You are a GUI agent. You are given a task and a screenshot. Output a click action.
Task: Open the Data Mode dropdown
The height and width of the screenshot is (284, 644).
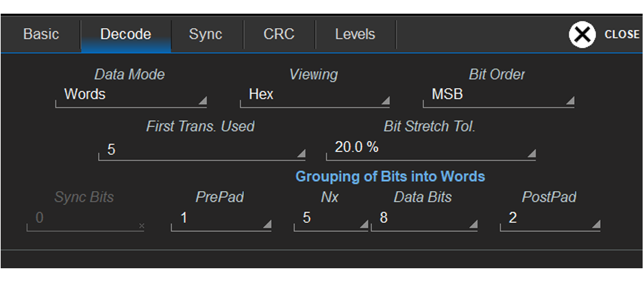pos(130,95)
